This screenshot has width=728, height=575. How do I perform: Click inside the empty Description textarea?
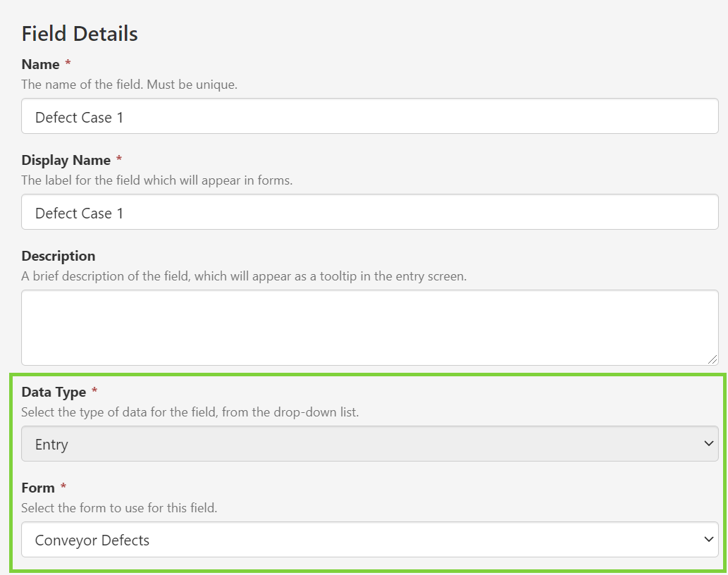[x=369, y=327]
